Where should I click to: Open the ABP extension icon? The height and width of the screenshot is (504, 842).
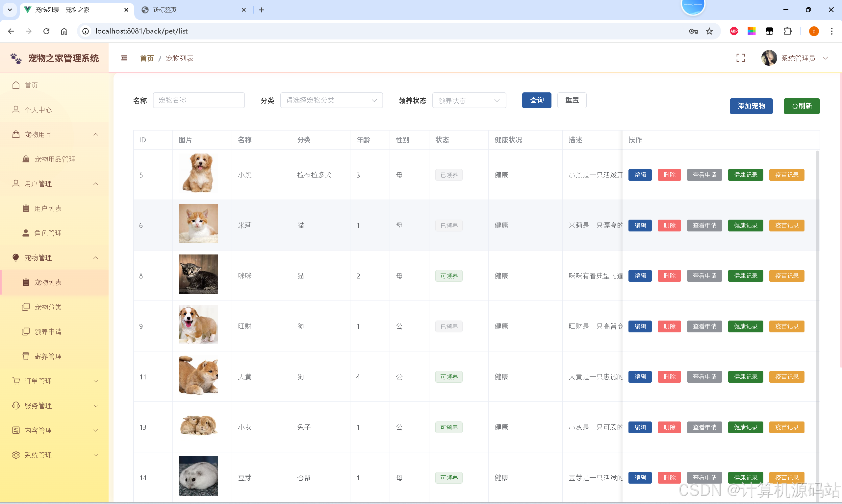(734, 31)
